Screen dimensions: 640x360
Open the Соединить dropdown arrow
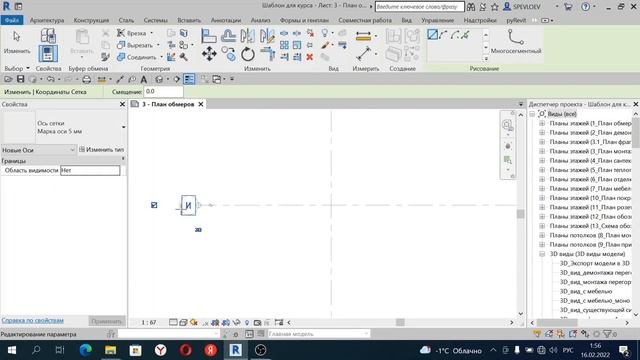(161, 57)
